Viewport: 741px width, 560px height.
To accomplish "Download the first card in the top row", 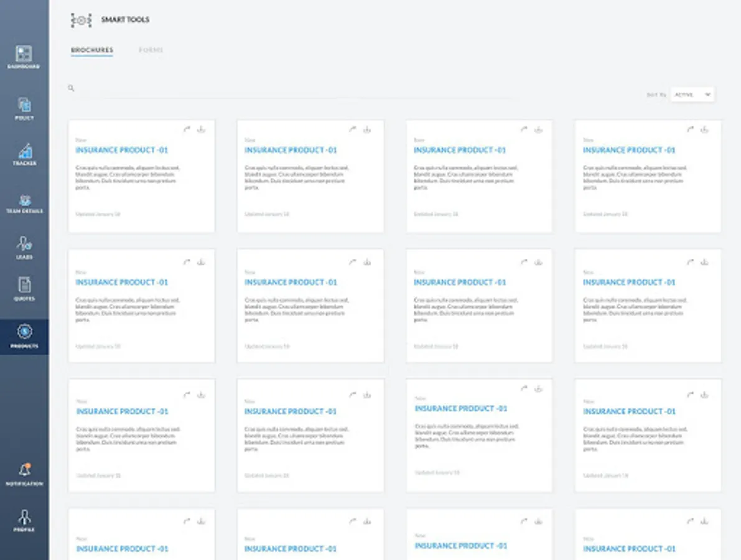I will coord(202,129).
